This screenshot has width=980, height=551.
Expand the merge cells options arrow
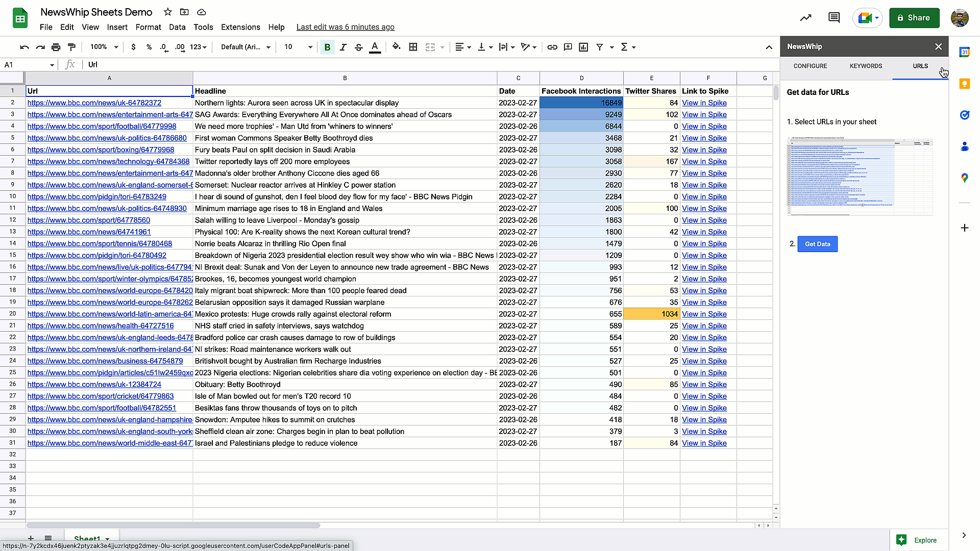[x=442, y=47]
